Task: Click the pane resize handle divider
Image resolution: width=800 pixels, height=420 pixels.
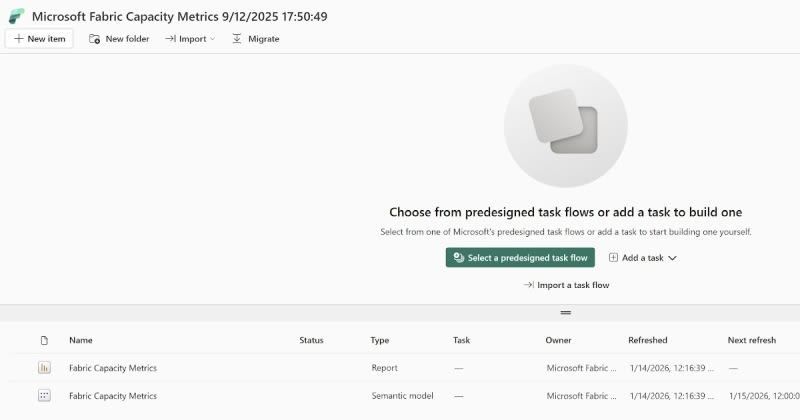Action: (x=566, y=313)
